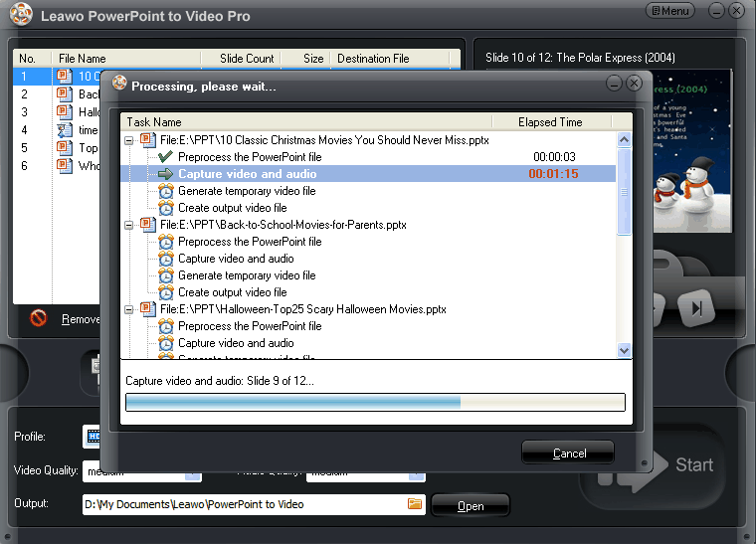Screen dimensions: 756x544
Task: Click the 00:00:03 elapsed time value
Action: [x=554, y=157]
